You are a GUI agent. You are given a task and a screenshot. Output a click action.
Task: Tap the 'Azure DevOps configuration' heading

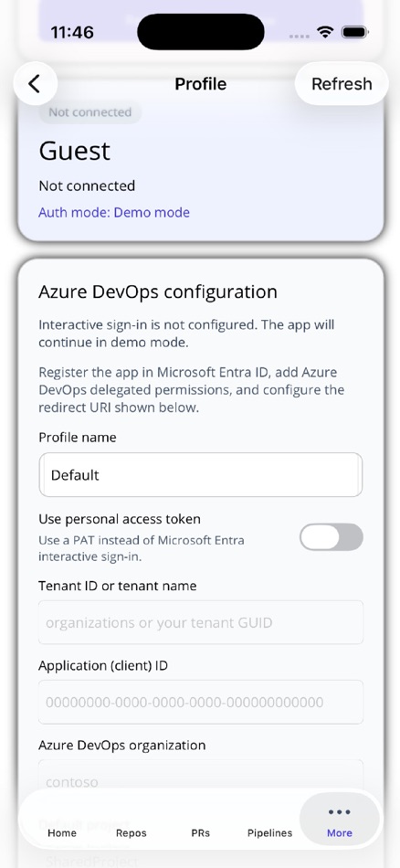158,291
